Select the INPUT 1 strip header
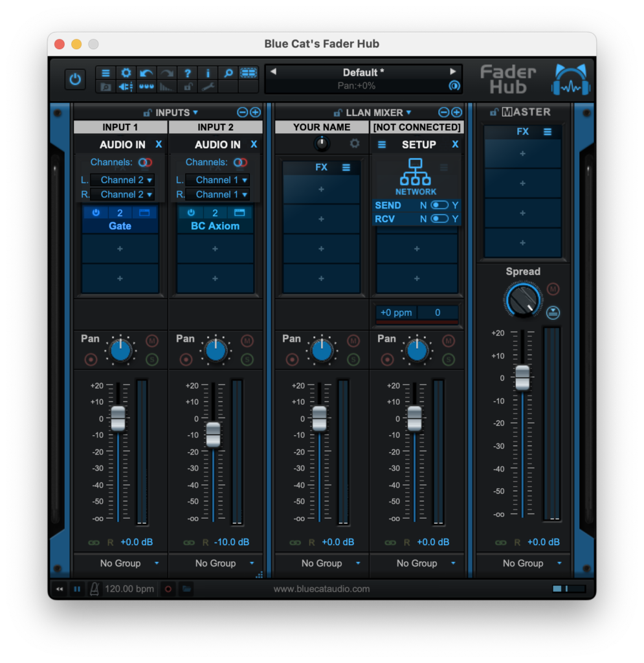The height and width of the screenshot is (663, 644). pos(120,127)
